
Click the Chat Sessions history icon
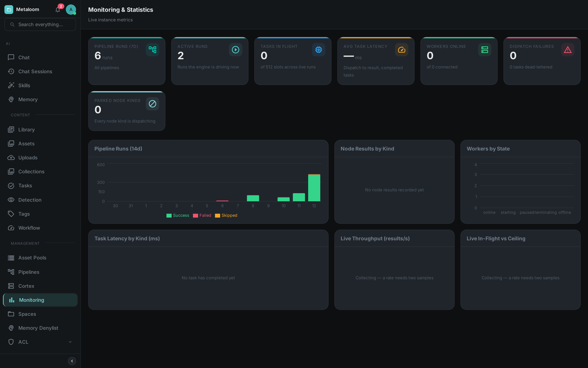(11, 71)
